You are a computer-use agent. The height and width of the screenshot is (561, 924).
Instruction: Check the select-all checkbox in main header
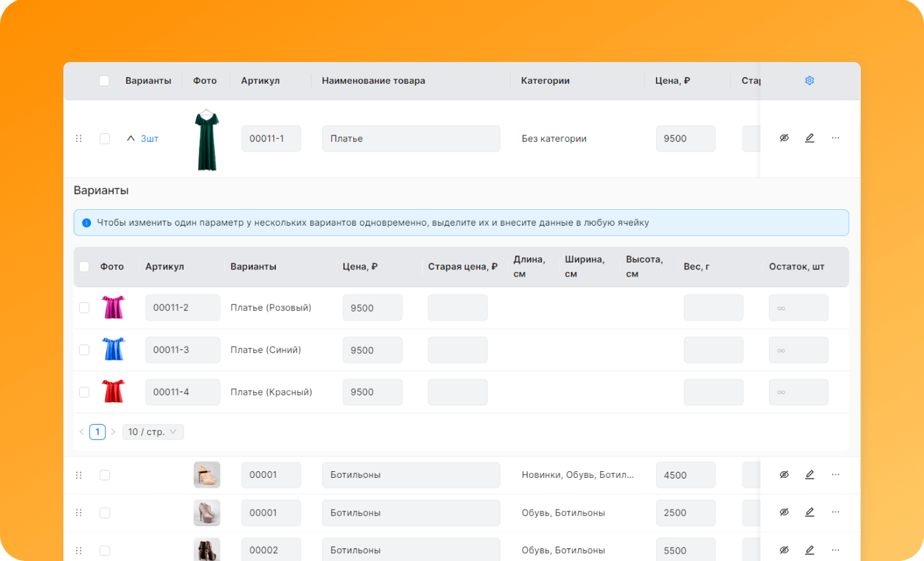104,81
